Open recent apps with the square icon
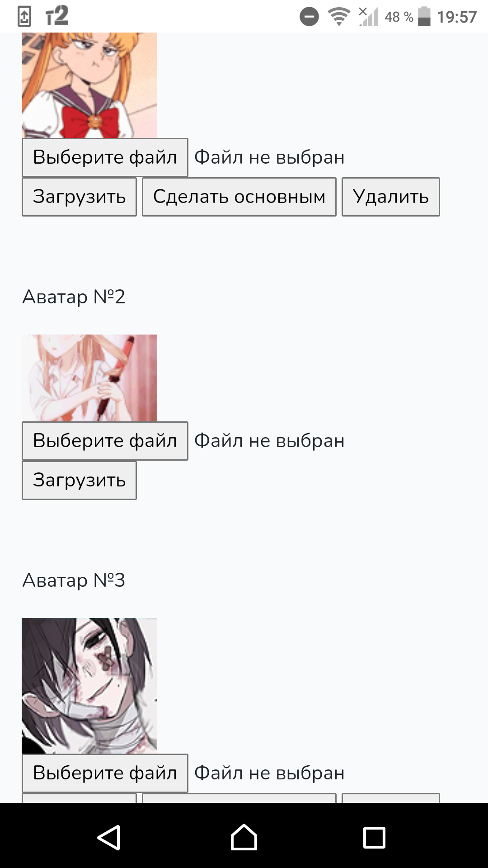Screen dimensions: 488x868 (375, 837)
